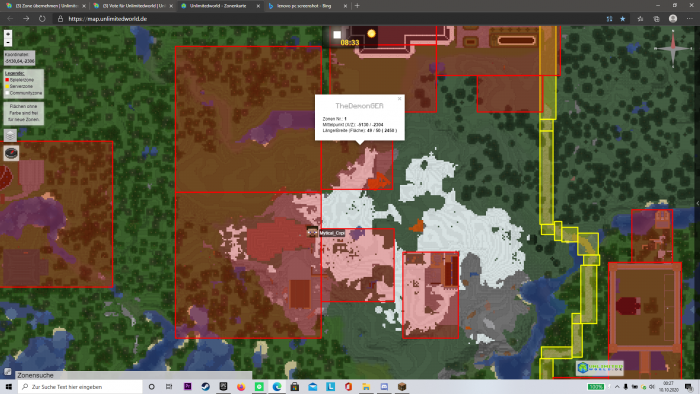The width and height of the screenshot is (700, 394).
Task: Open the favorites list icon
Action: (x=640, y=19)
